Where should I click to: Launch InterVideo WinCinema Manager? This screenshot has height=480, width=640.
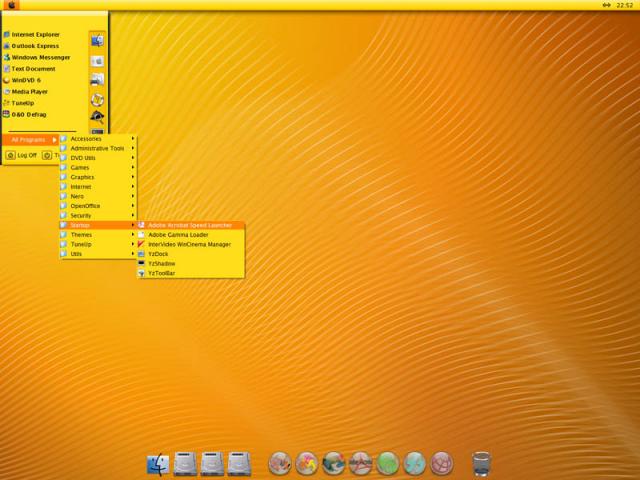pyautogui.click(x=191, y=244)
